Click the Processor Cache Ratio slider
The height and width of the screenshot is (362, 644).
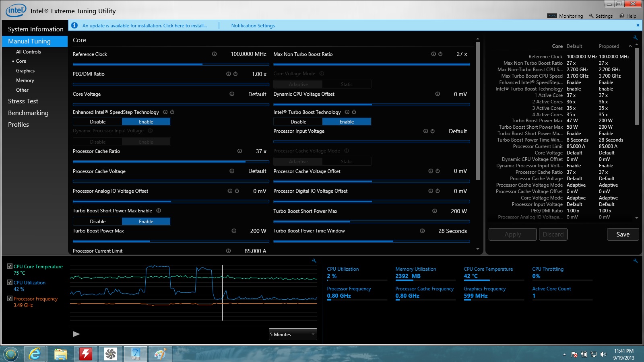point(171,162)
